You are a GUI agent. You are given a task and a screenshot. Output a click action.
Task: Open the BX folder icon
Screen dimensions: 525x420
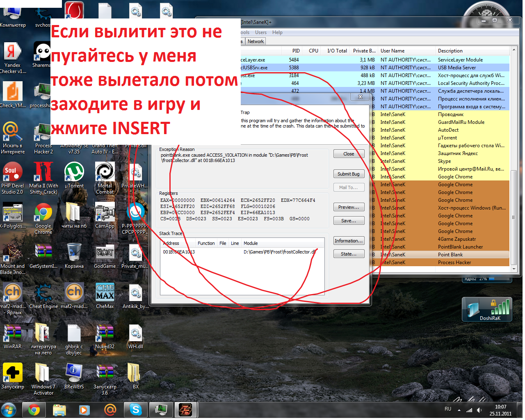pyautogui.click(x=135, y=377)
